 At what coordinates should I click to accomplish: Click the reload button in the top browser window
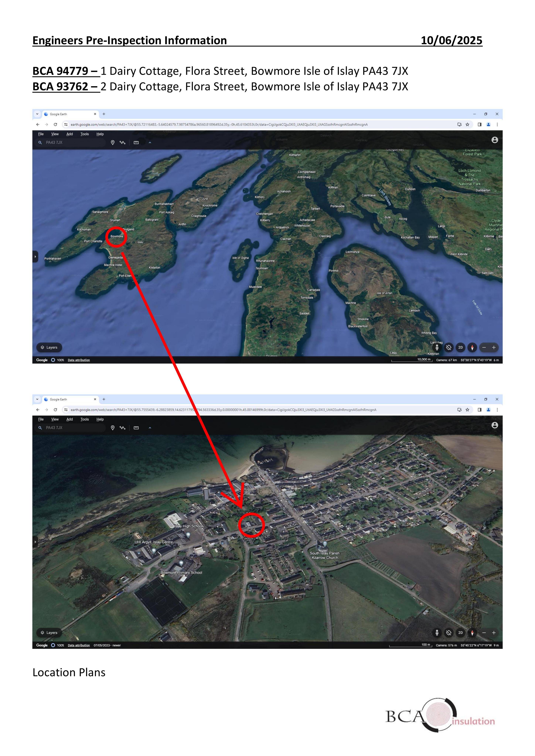[x=55, y=124]
